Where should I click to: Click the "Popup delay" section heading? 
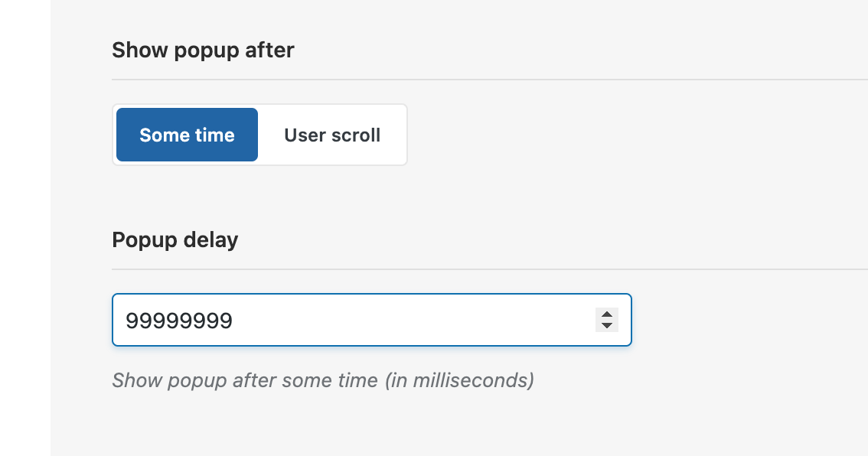point(175,240)
